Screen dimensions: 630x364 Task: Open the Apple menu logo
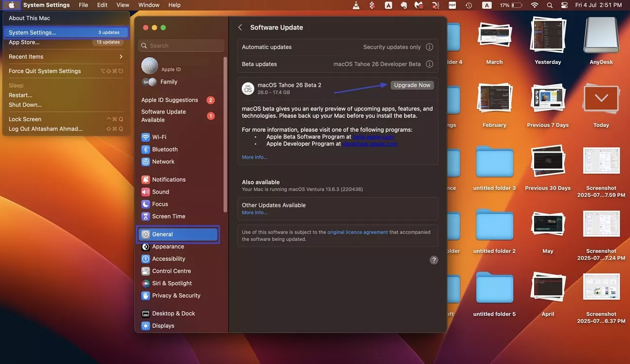point(12,5)
